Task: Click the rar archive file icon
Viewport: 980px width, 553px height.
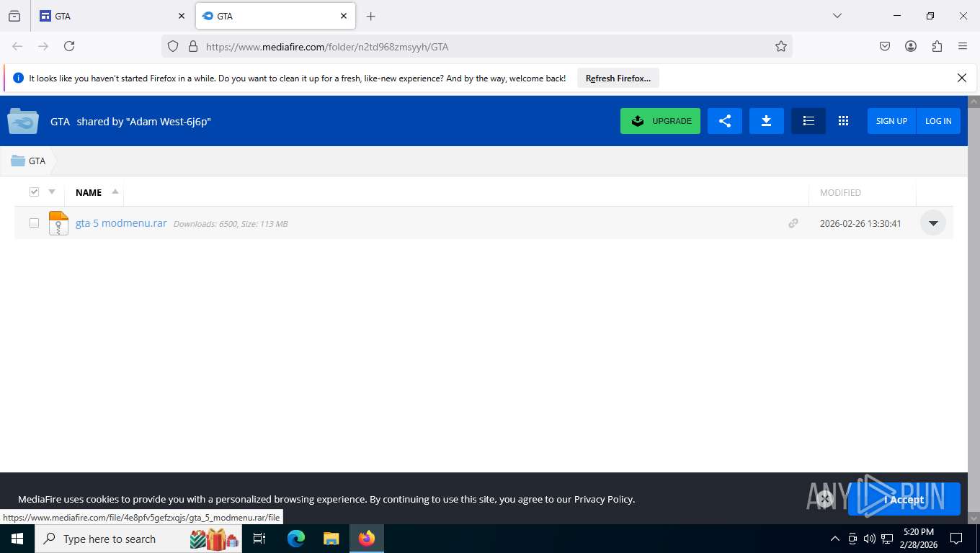Action: [58, 223]
